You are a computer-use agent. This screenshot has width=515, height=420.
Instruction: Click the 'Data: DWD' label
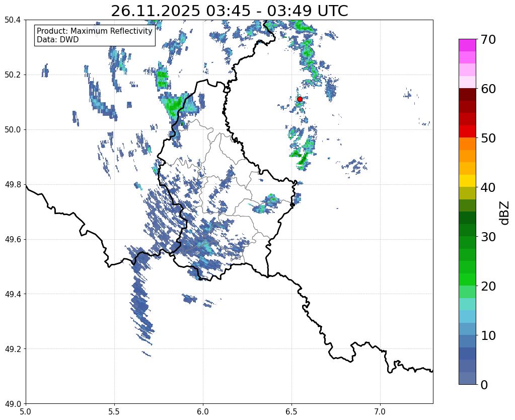click(58, 40)
